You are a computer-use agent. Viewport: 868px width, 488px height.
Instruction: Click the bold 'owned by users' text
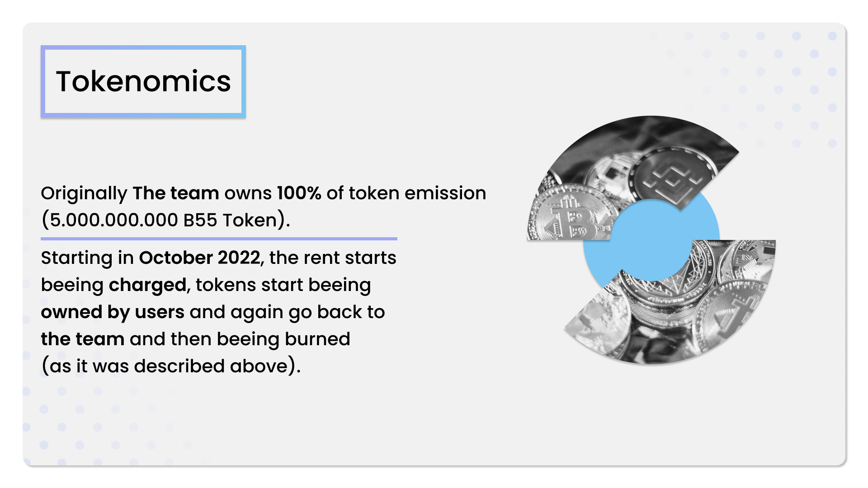(113, 313)
